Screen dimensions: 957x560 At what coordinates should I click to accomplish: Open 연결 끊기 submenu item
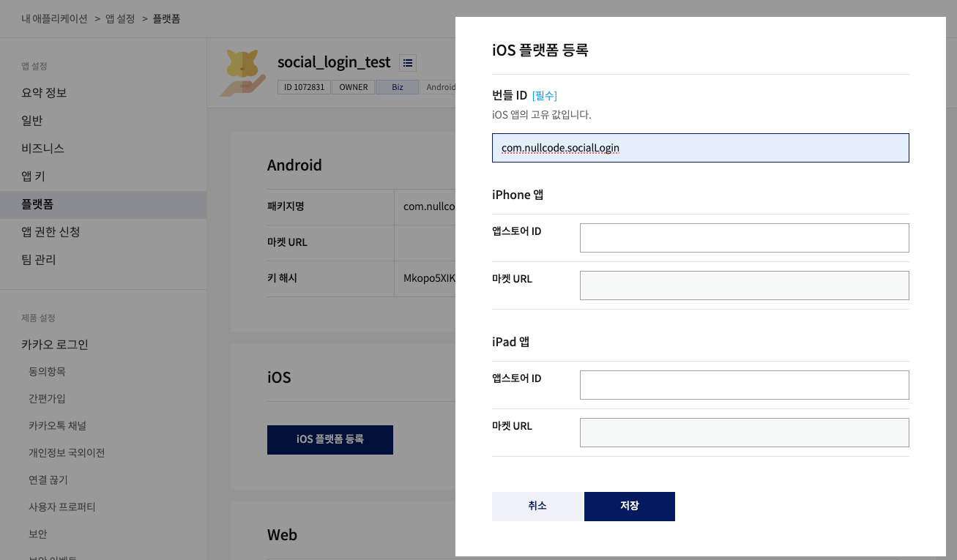click(48, 480)
